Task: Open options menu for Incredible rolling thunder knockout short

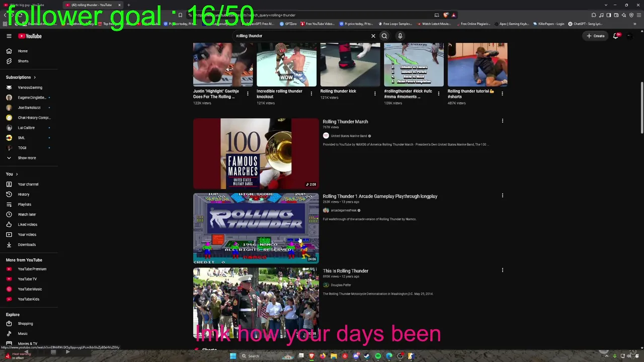Action: [x=311, y=94]
